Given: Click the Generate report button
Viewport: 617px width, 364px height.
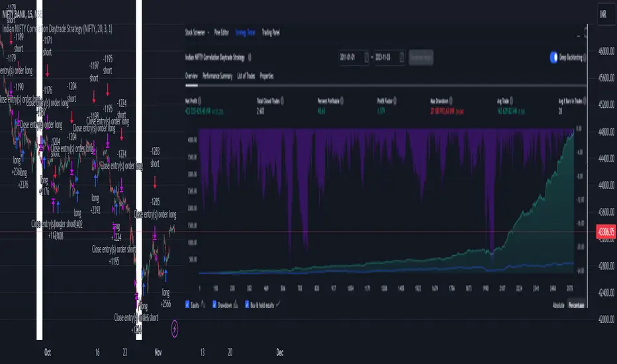Looking at the screenshot, I should coord(422,58).
